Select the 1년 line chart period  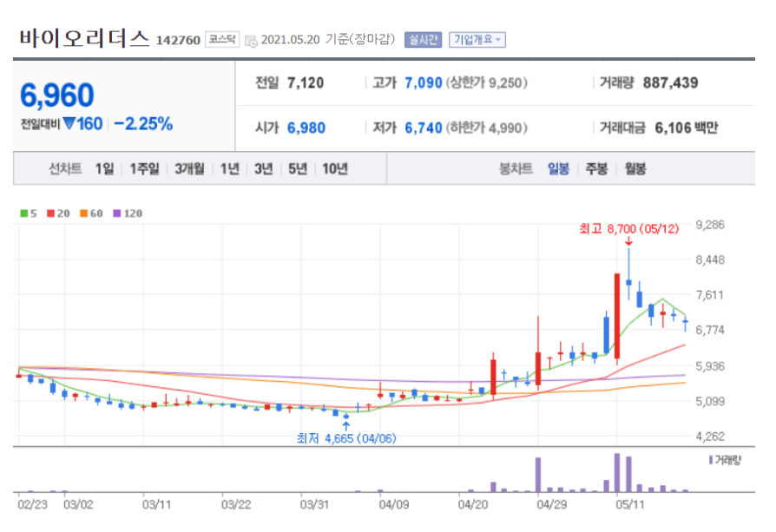tap(230, 168)
